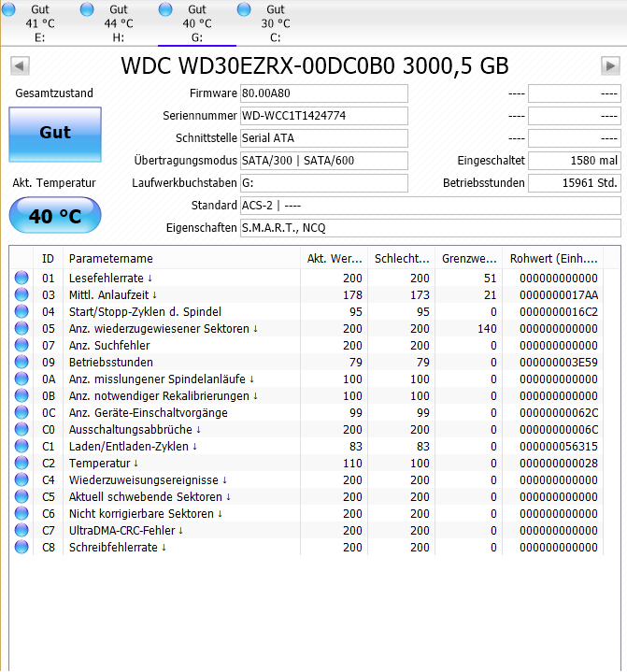627x672 pixels.
Task: Click status orb of row C2 Temperatur
Action: 21,463
